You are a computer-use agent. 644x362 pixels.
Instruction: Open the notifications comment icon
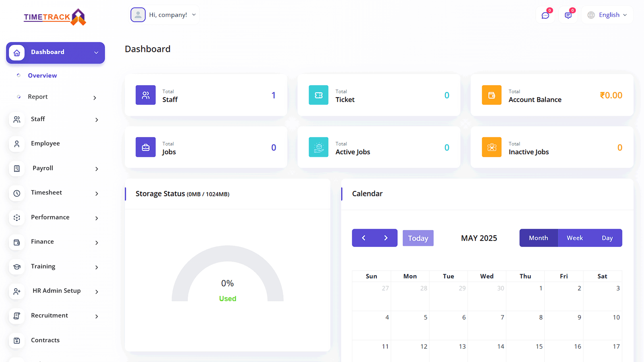568,15
